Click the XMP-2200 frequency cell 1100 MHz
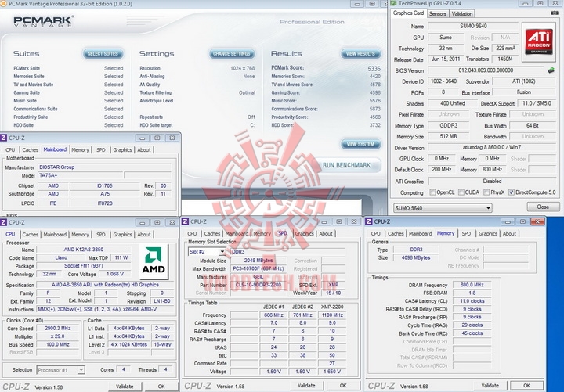 [x=332, y=315]
